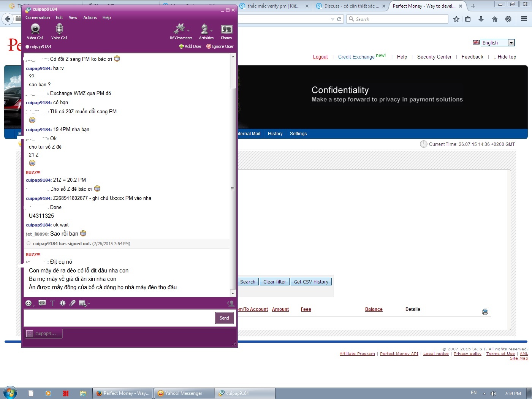The width and height of the screenshot is (532, 399).
Task: Open the Conversation menu
Action: pyautogui.click(x=38, y=17)
